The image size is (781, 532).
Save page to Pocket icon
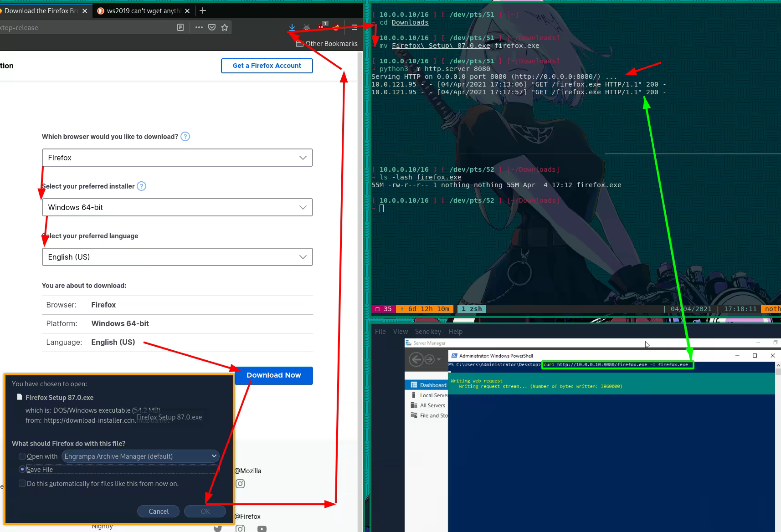click(212, 27)
